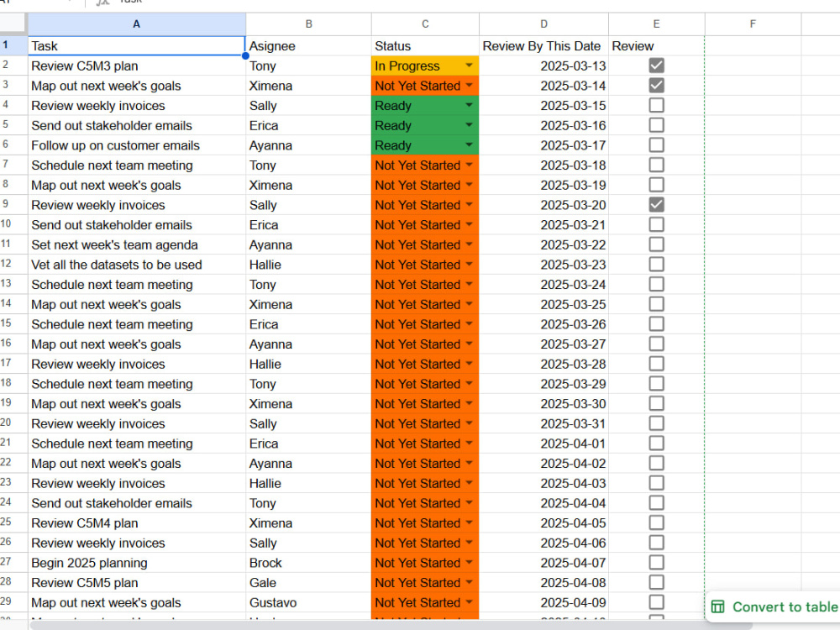Open status dropdown arrow for Gustavo's row
Image resolution: width=840 pixels, height=630 pixels.
(x=469, y=601)
